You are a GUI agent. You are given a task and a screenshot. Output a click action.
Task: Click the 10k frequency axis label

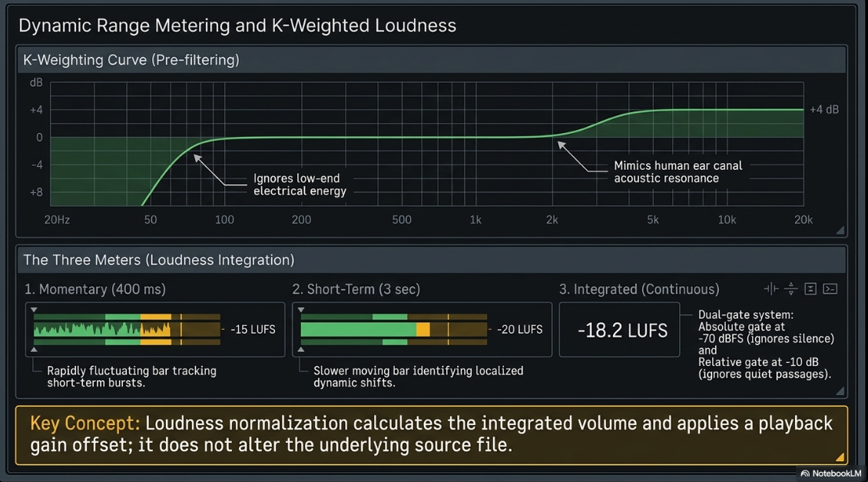tap(727, 220)
